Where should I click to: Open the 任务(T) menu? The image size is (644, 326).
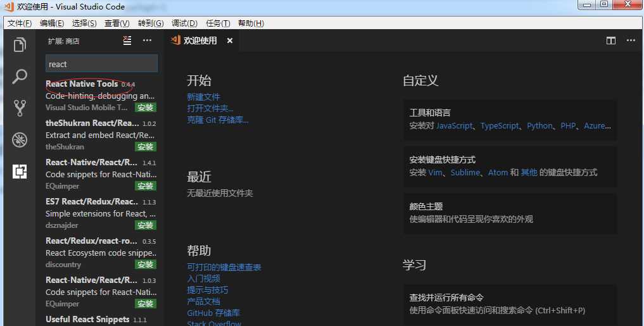click(218, 23)
